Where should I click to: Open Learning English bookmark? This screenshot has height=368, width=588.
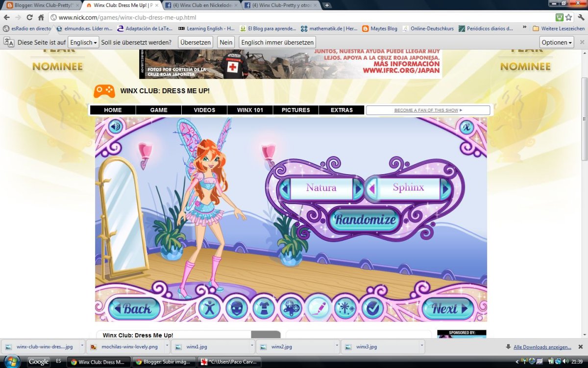click(x=207, y=28)
